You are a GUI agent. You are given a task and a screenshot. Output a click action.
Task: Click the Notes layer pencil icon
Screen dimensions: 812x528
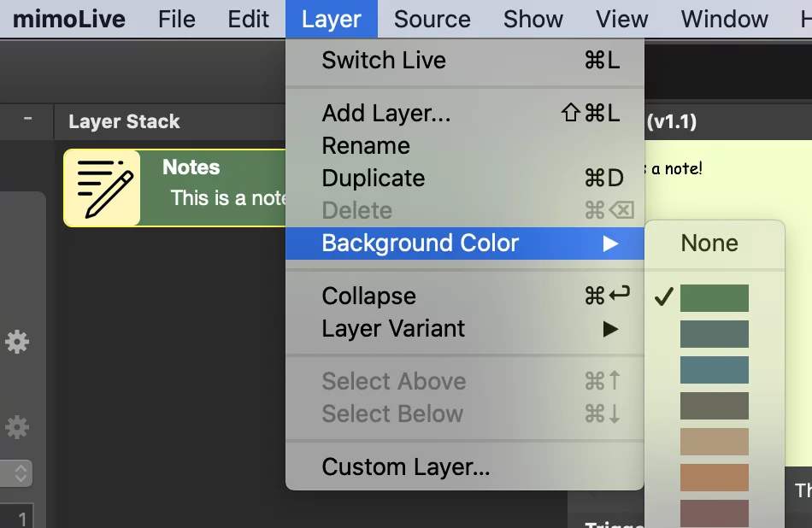[102, 188]
